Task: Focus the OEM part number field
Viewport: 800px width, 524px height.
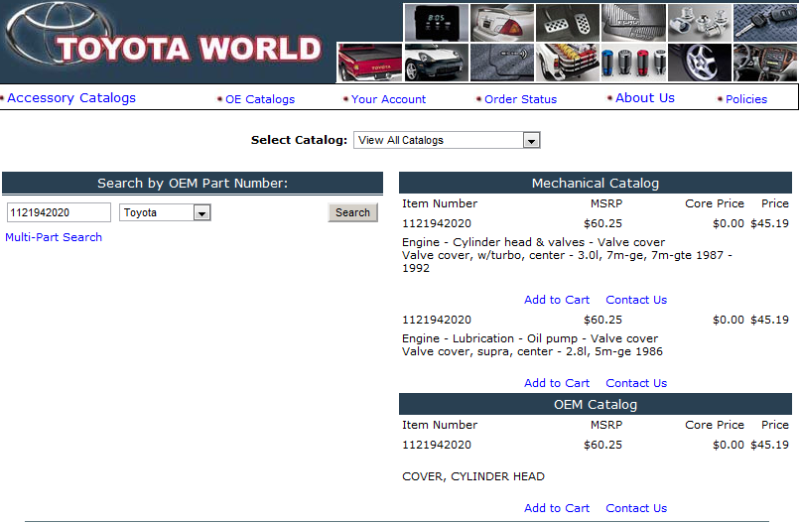Action: (x=59, y=212)
